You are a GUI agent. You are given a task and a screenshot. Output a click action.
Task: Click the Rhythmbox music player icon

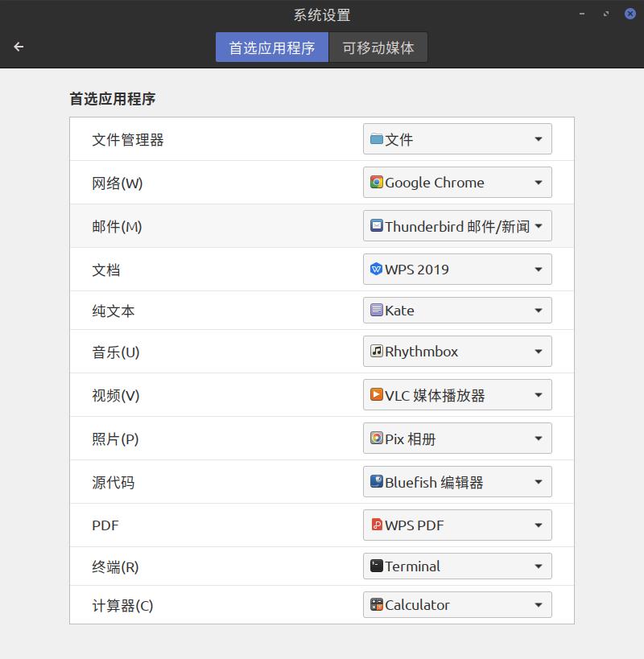376,351
